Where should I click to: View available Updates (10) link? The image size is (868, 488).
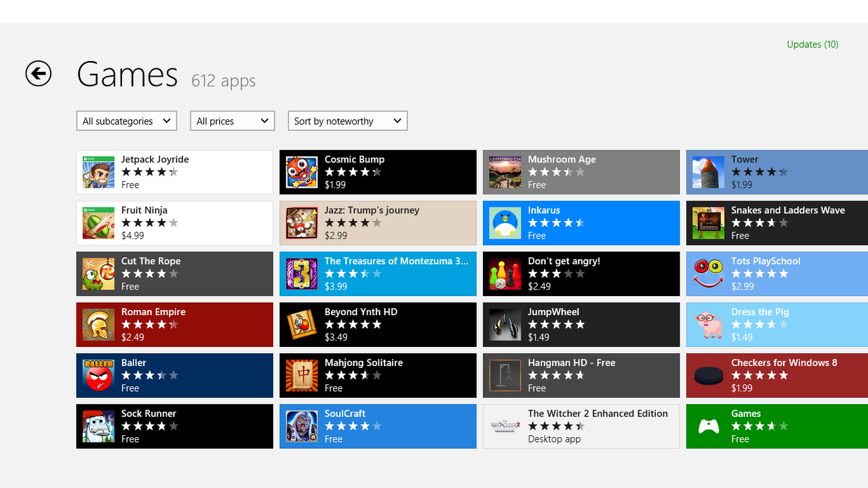[812, 44]
